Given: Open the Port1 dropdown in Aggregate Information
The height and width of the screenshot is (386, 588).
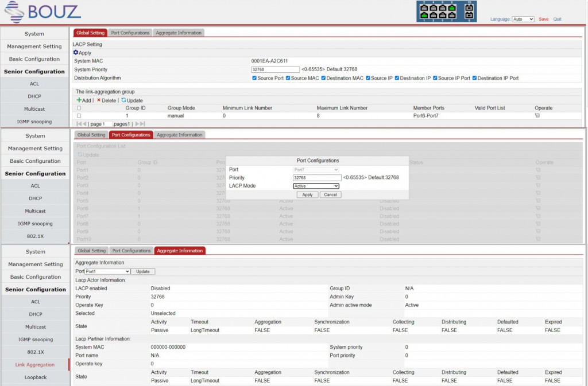Looking at the screenshot, I should tap(107, 271).
